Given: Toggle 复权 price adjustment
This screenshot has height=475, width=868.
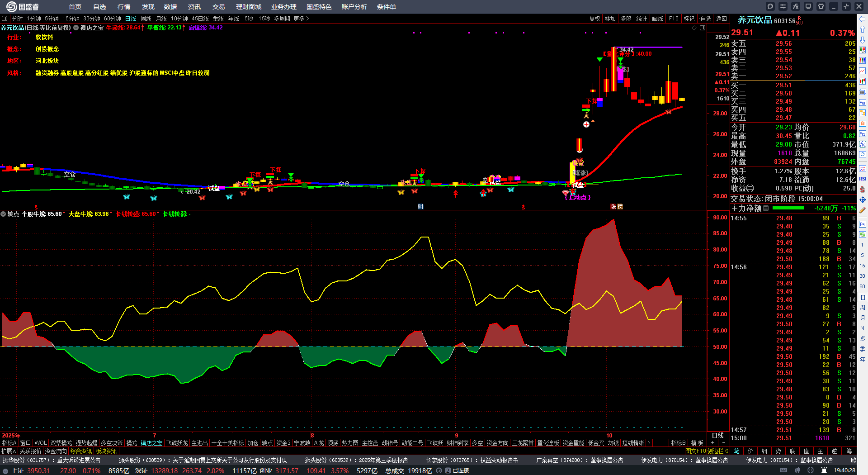Looking at the screenshot, I should (594, 19).
